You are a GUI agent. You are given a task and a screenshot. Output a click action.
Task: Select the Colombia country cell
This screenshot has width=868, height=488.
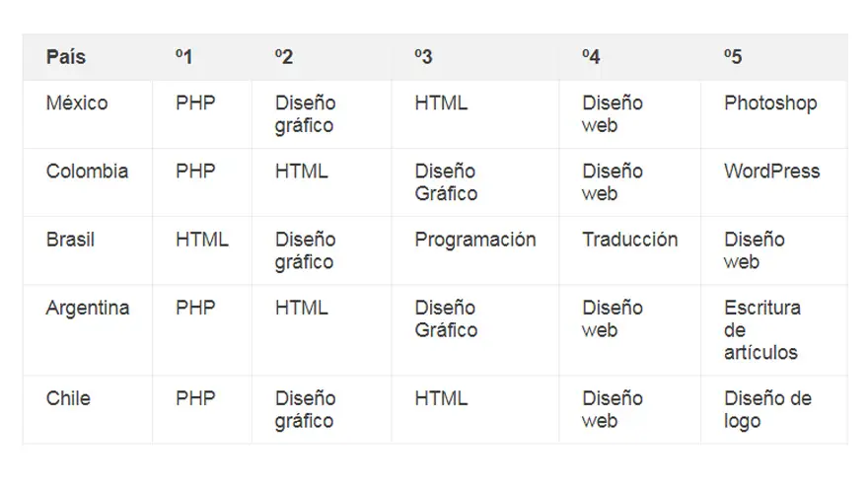click(87, 171)
